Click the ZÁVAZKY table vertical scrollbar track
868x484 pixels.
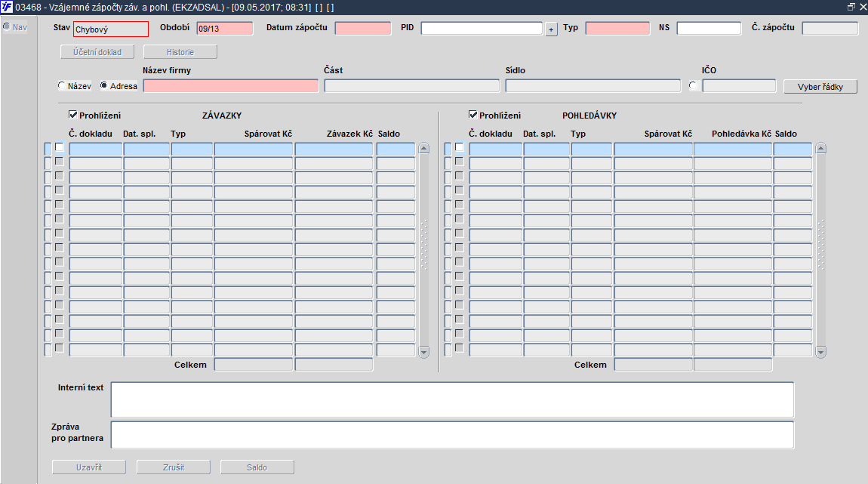click(x=424, y=250)
